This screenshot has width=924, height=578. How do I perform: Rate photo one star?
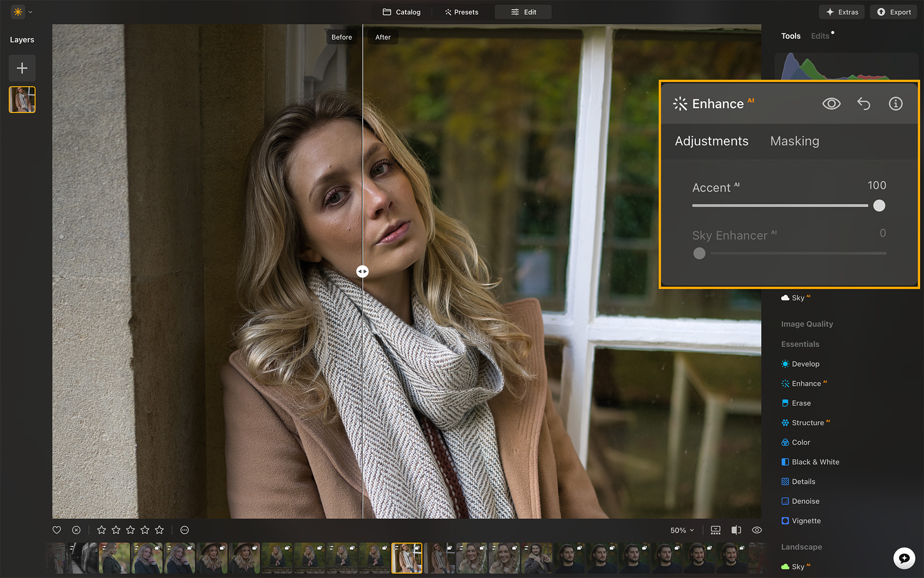point(102,530)
